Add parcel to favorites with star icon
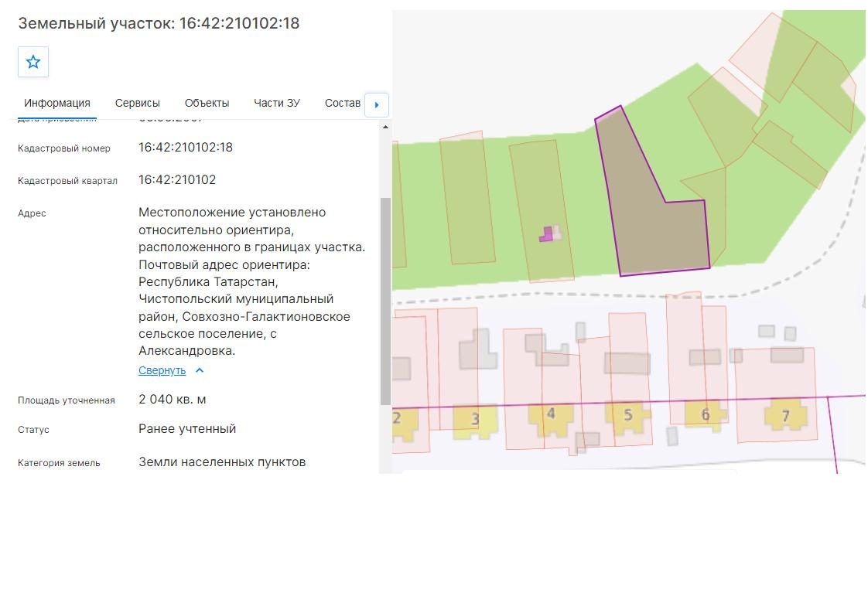868x613 pixels. pos(33,62)
